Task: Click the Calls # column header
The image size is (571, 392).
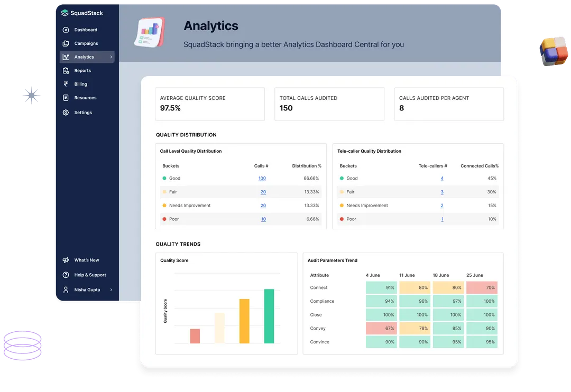Action: (x=261, y=166)
